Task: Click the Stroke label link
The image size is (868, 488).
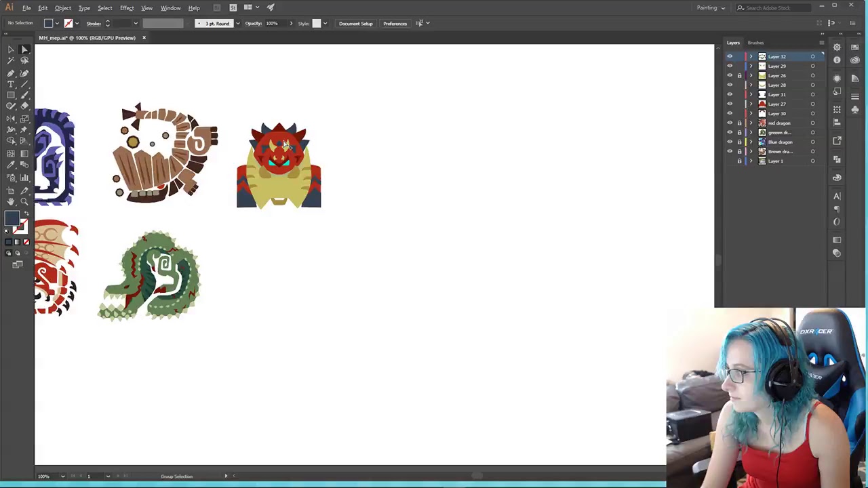Action: [94, 23]
